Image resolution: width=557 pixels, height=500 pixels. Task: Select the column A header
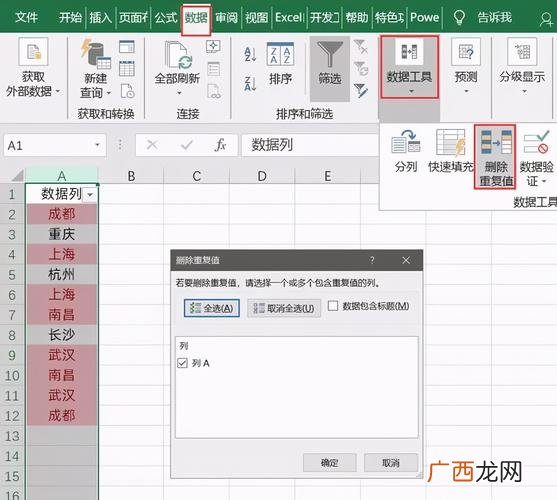pos(62,175)
